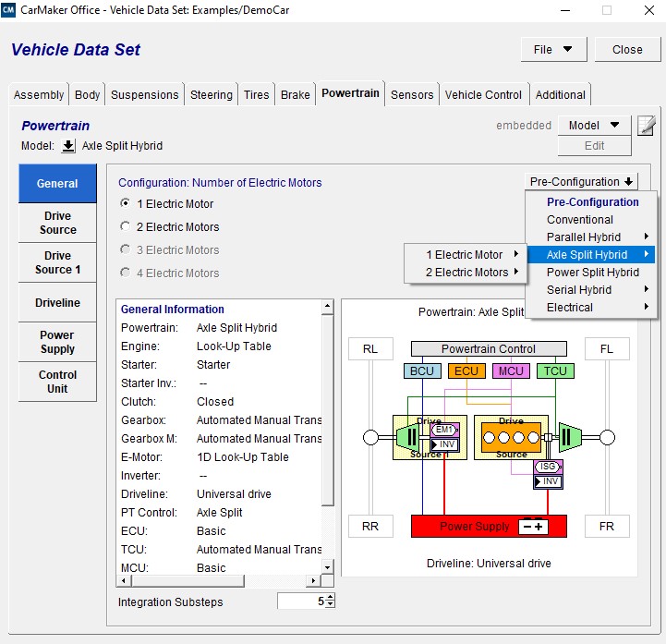The image size is (666, 644).
Task: Click the ISG starter generator symbol
Action: coord(548,467)
